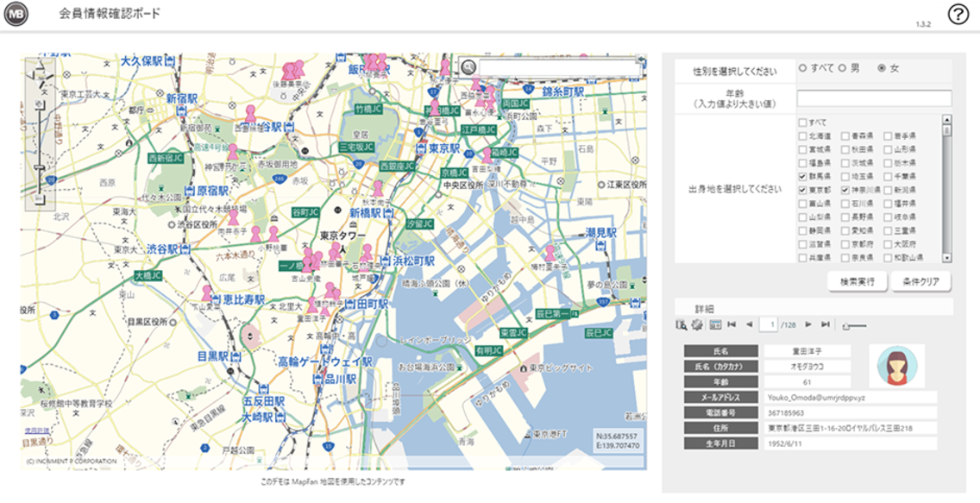980x503 pixels.
Task: Select the すべて gender option
Action: click(x=801, y=69)
